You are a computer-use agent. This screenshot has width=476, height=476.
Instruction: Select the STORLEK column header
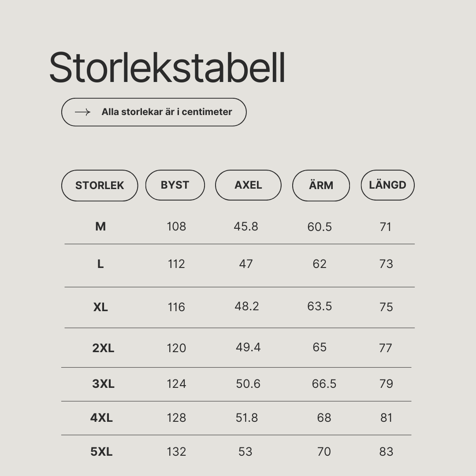100,186
